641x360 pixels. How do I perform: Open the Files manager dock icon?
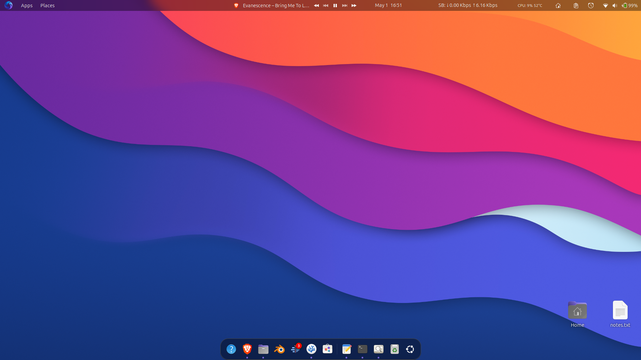pos(263,349)
